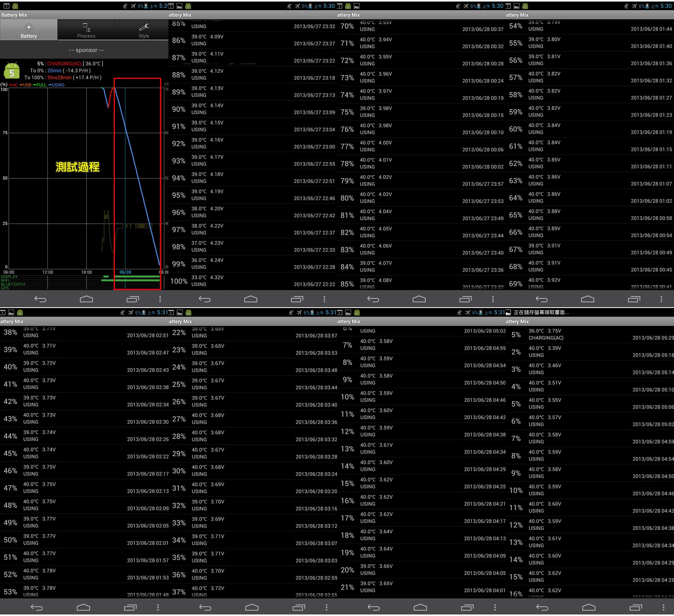The image size is (674, 616).
Task: Select the USB legend entry above the graph
Action: coord(26,85)
